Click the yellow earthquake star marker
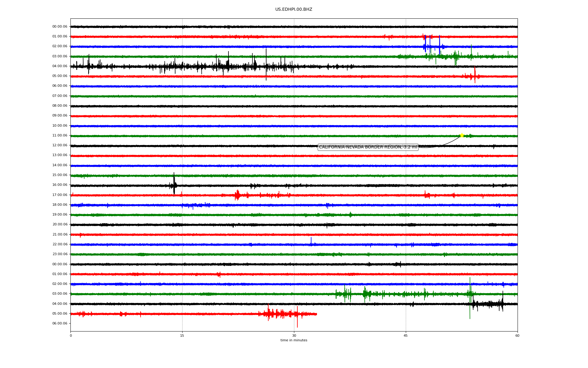 click(x=462, y=135)
